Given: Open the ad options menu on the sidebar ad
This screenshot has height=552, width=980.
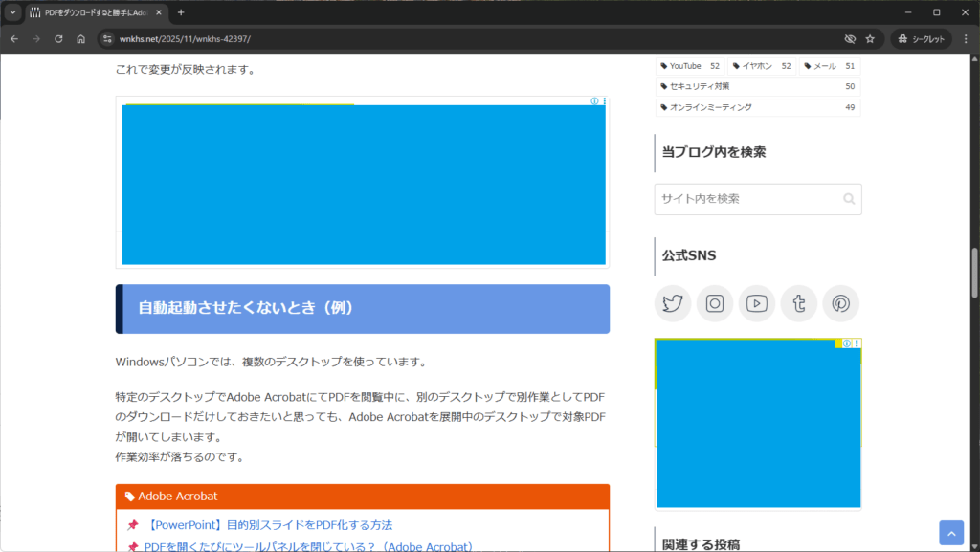Looking at the screenshot, I should tap(857, 342).
